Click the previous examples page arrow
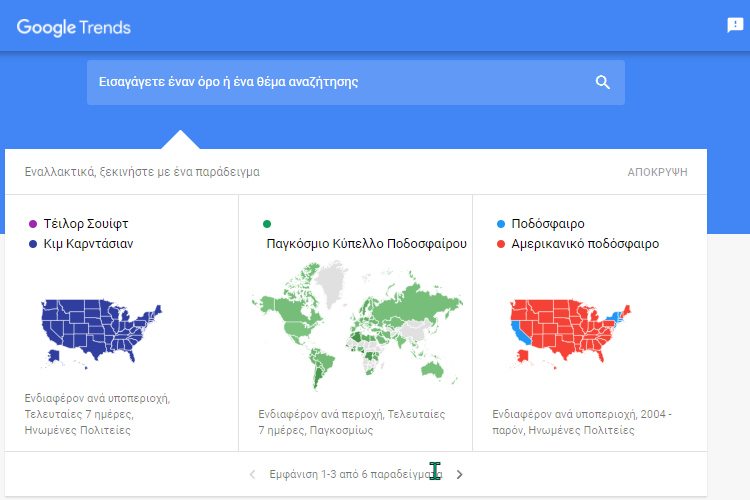Image resolution: width=750 pixels, height=500 pixels. point(252,474)
